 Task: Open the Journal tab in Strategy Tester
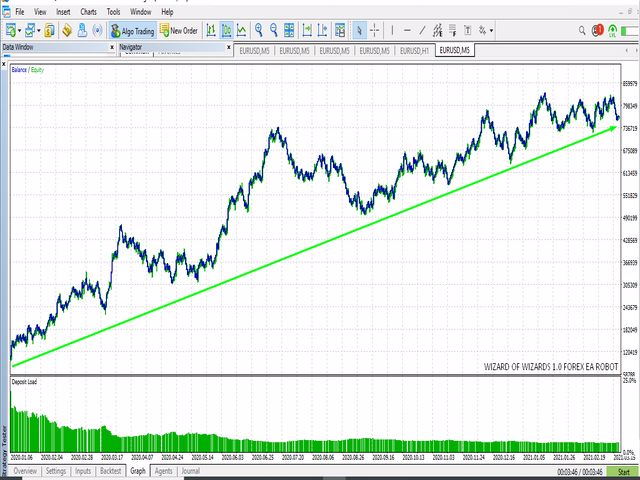[x=190, y=471]
